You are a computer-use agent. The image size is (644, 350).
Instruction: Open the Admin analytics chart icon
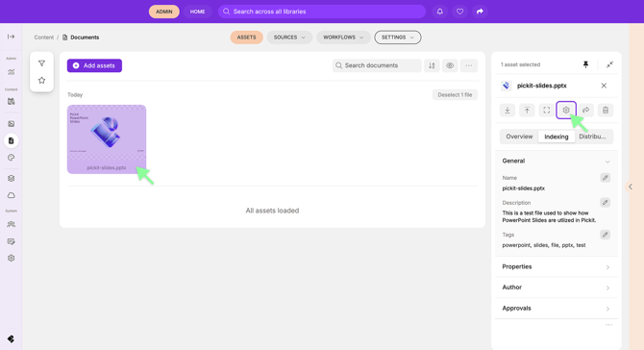[12, 72]
